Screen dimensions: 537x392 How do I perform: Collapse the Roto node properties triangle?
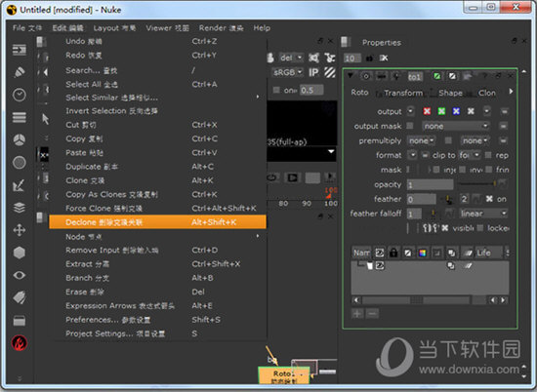pyautogui.click(x=350, y=75)
